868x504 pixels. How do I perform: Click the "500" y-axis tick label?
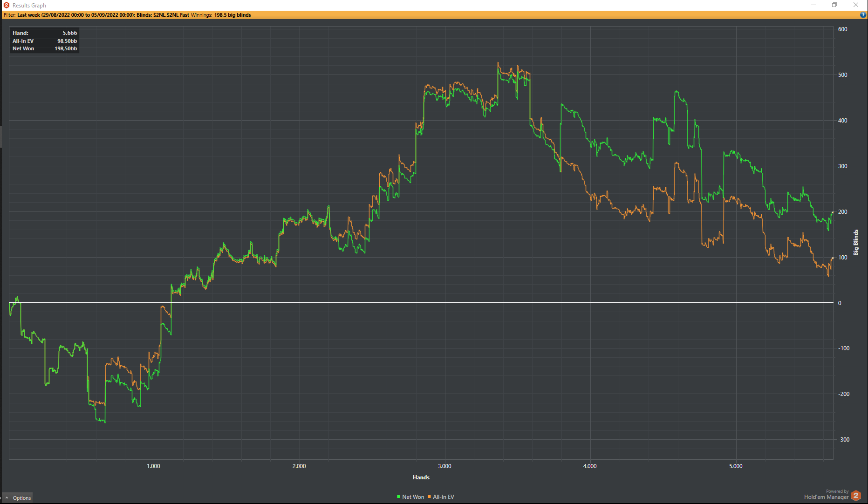point(842,75)
